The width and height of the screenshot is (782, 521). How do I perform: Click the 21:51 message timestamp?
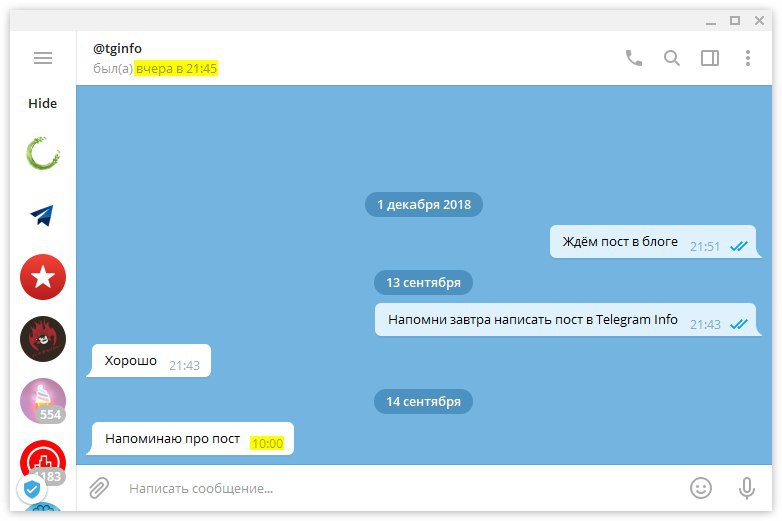point(705,246)
